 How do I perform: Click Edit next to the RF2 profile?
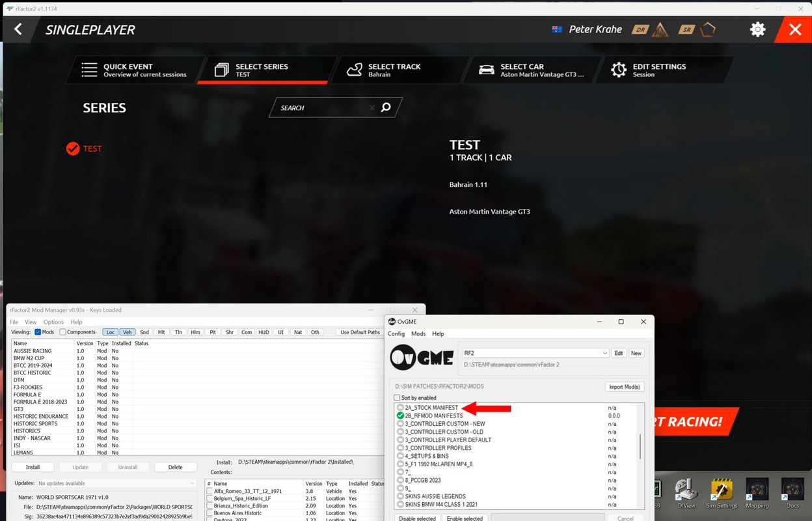pos(619,353)
